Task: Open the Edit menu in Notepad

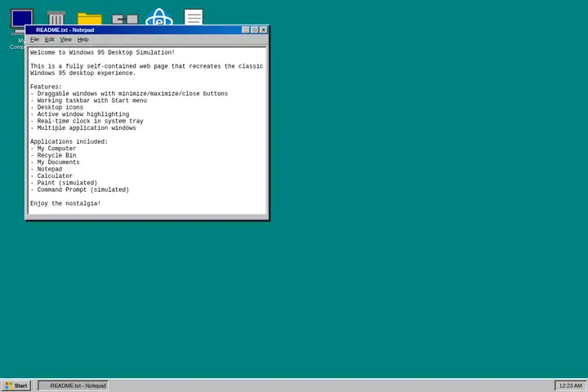Action: coord(50,39)
